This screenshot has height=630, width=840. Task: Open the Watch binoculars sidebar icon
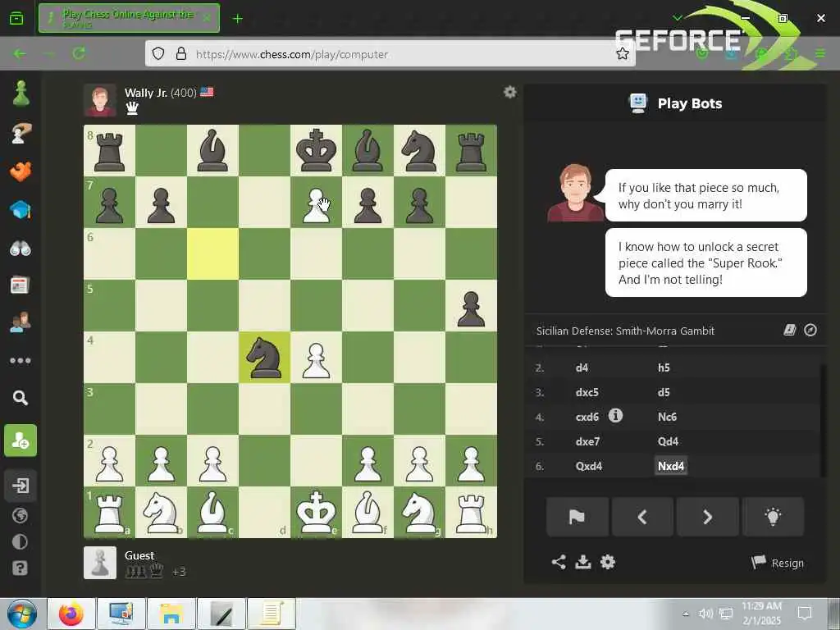click(x=21, y=248)
